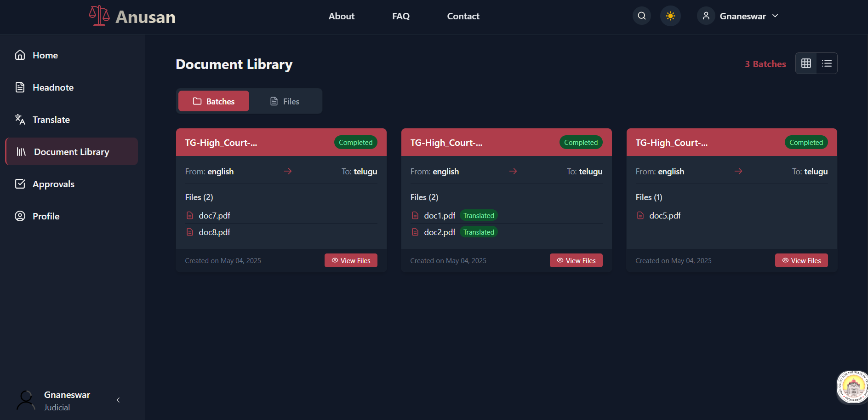Open the Gnaneswar account dropdown

(738, 16)
